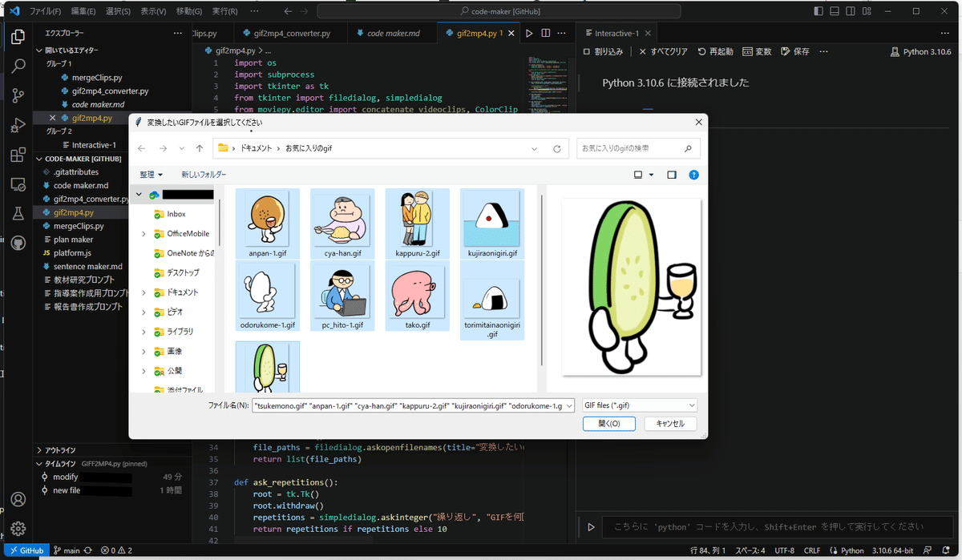962x560 pixels.
Task: Cancel the file dialog with キャンセル
Action: (670, 424)
